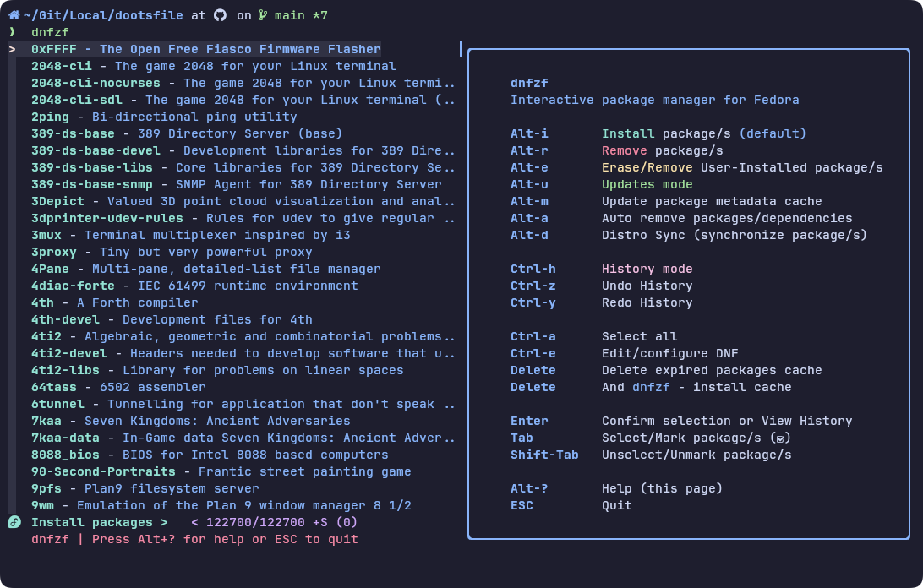Select the 4Pane file manager entry

click(51, 269)
